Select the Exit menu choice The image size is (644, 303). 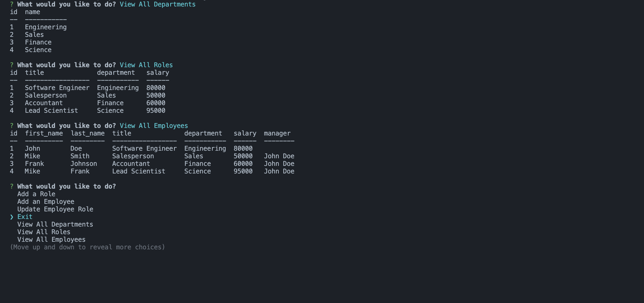(25, 217)
